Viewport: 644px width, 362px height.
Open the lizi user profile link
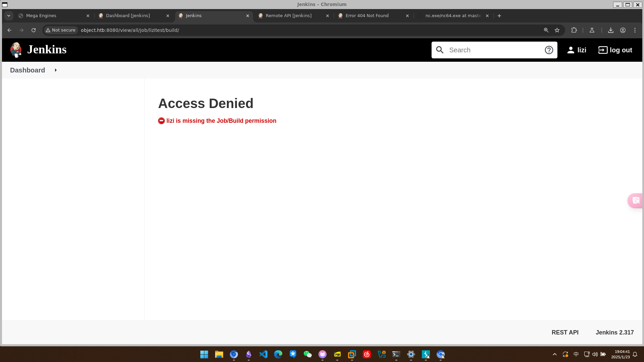click(577, 50)
